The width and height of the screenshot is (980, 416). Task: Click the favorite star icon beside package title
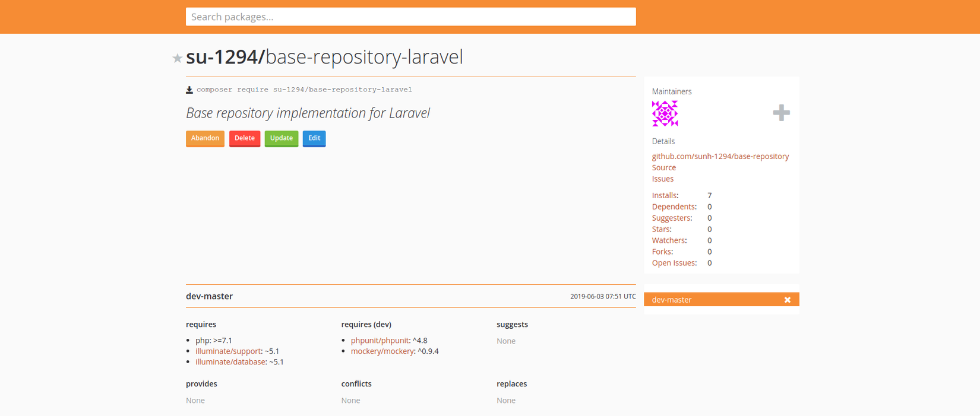(177, 58)
